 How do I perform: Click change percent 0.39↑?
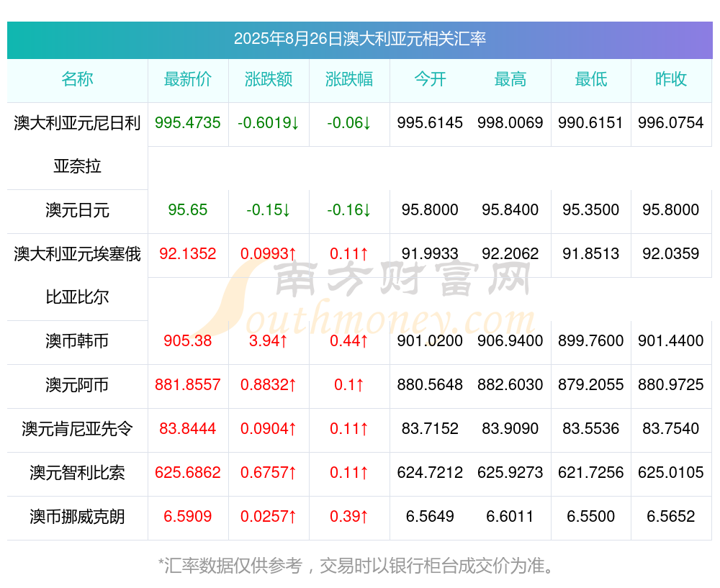pyautogui.click(x=349, y=517)
